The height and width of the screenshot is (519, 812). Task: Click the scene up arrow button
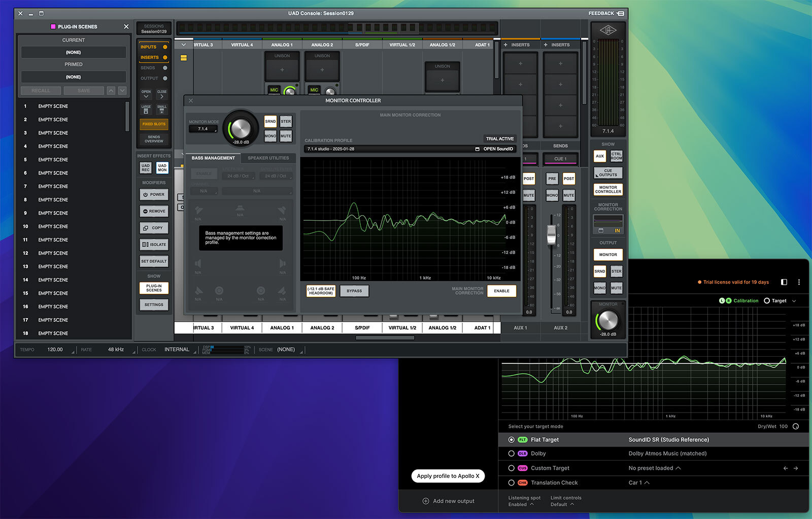pos(111,90)
